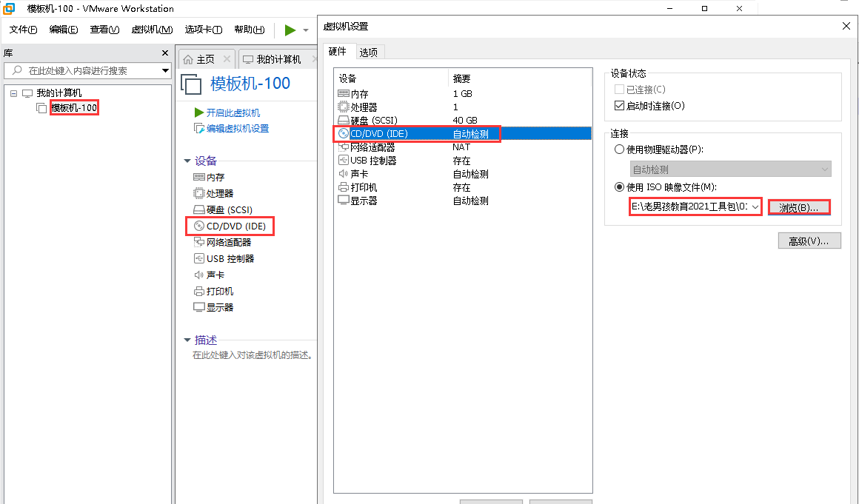
Task: Close the 主页 tab
Action: coord(227,59)
